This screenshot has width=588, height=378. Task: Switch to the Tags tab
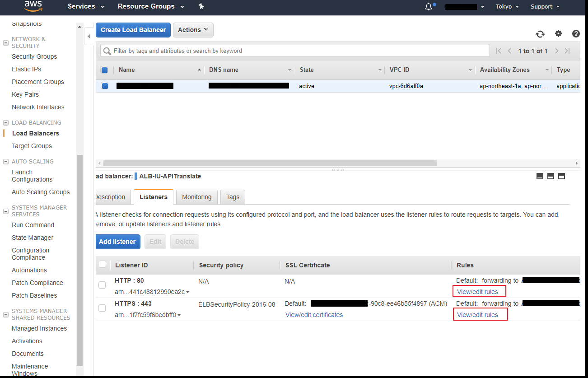233,197
